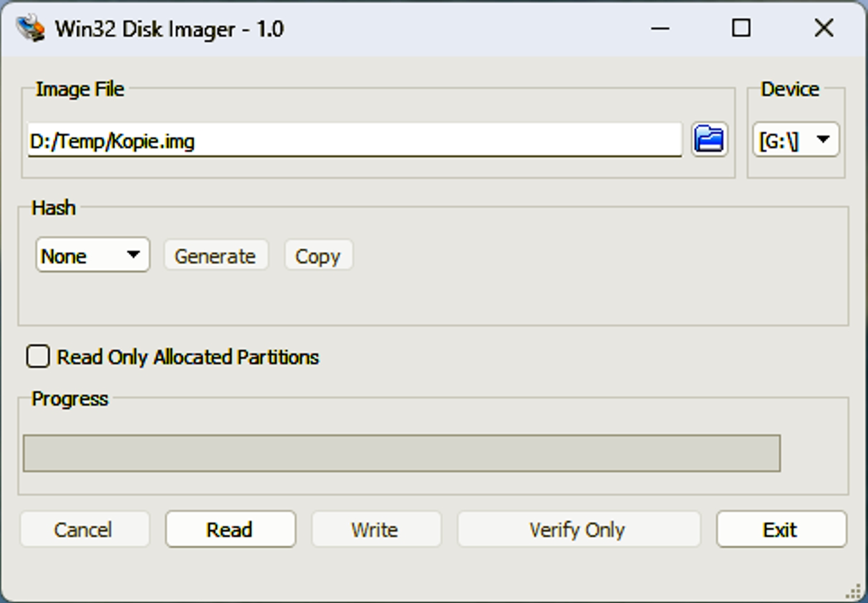
Task: Click the Image File path field with Kopie.img
Action: click(354, 140)
